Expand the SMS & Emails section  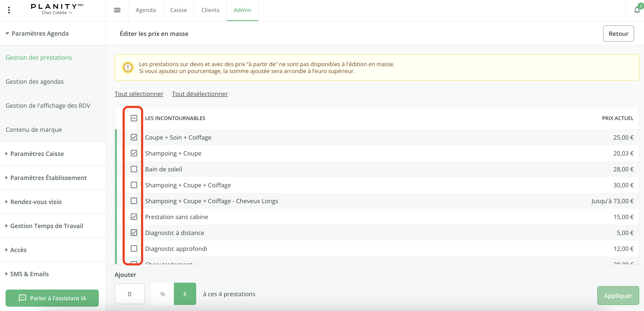click(x=29, y=274)
